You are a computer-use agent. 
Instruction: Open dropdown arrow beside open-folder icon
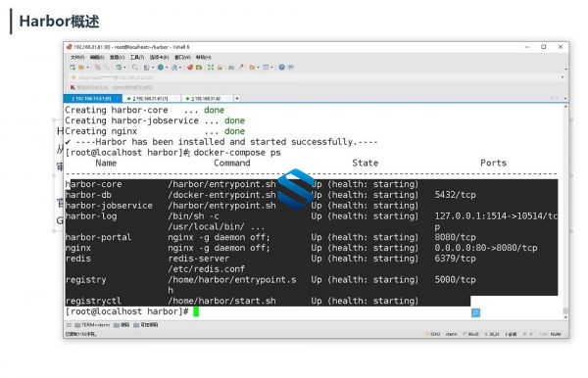(88, 68)
